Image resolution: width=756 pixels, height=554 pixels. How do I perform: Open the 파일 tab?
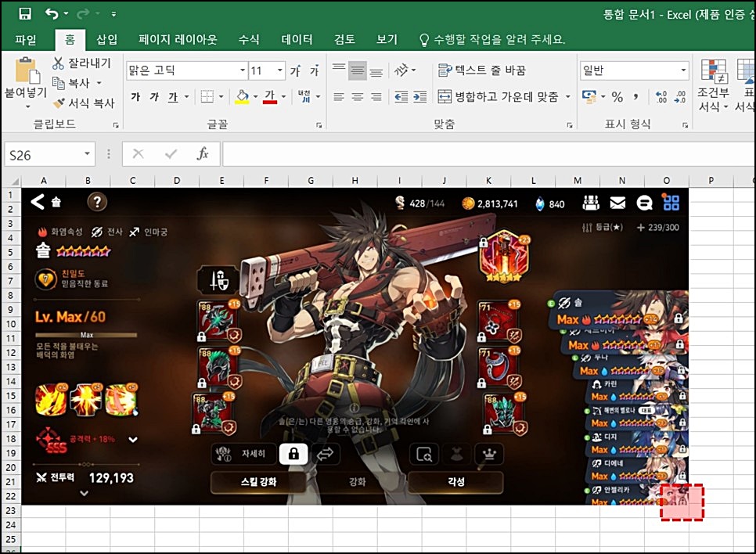(26, 40)
